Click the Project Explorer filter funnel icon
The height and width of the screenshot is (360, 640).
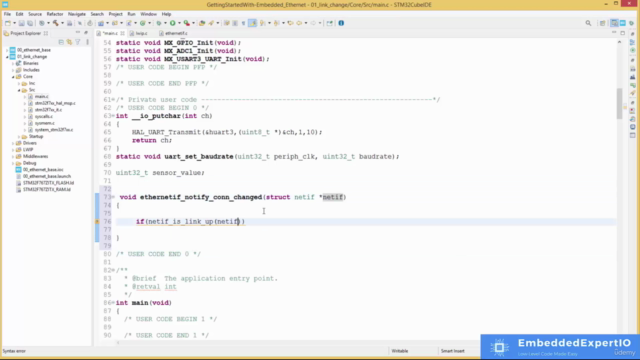pos(78,42)
